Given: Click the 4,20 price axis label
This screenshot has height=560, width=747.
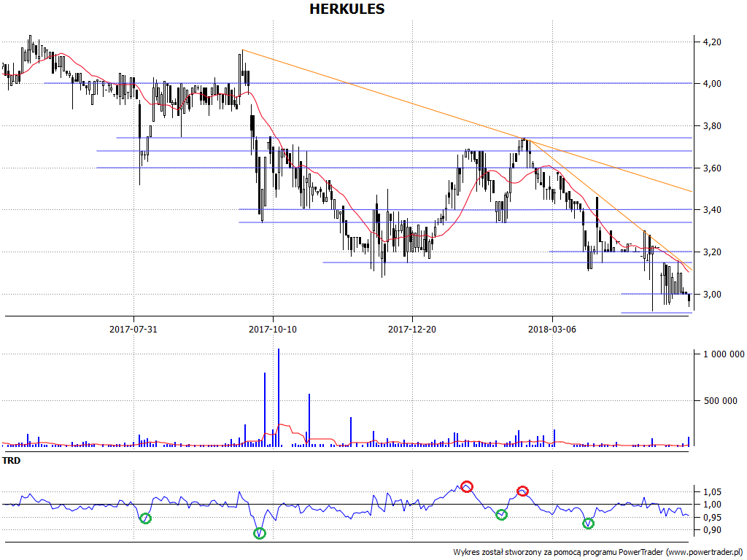Looking at the screenshot, I should (x=712, y=42).
